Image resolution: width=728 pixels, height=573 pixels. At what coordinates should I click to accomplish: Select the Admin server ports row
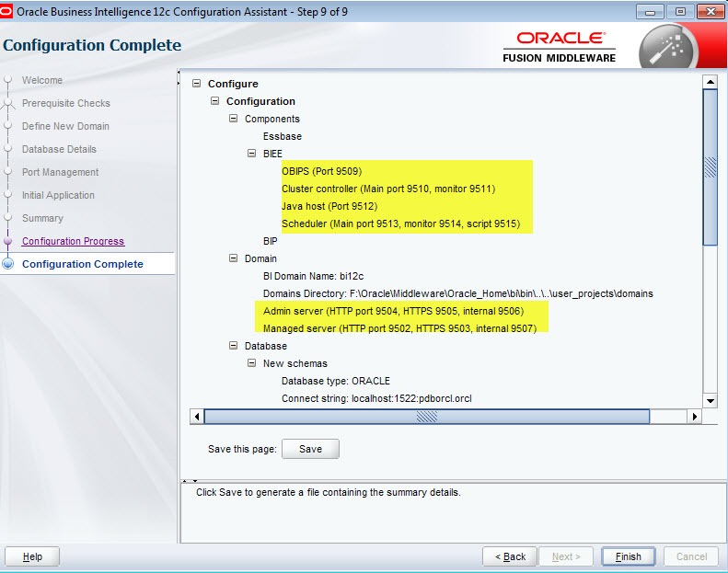(393, 310)
